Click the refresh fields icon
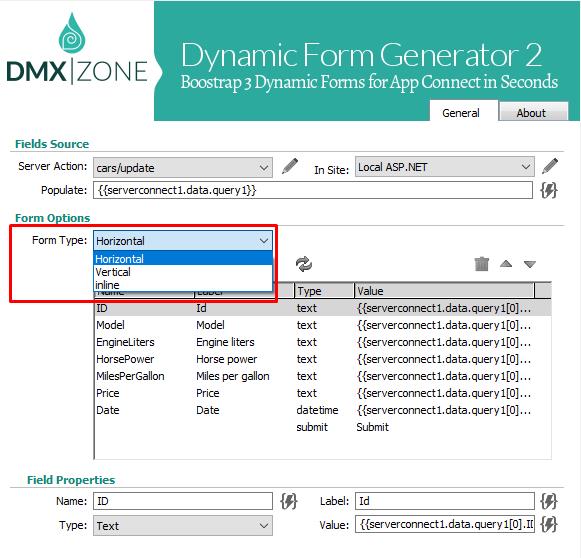The image size is (581, 558). pos(304,264)
